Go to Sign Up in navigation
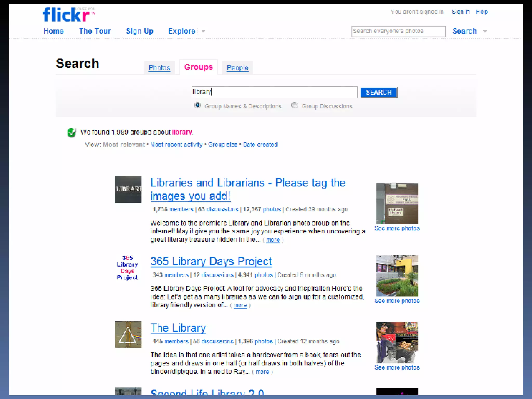 [139, 31]
